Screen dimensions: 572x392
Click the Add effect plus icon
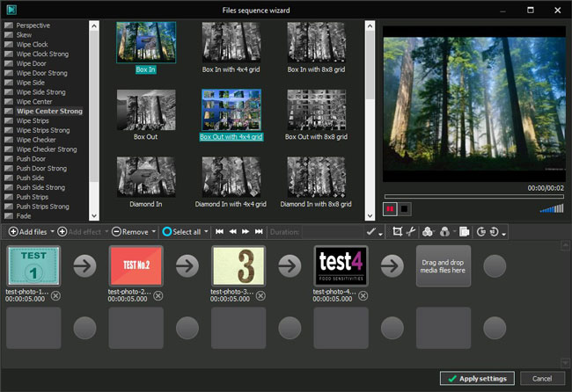point(62,232)
